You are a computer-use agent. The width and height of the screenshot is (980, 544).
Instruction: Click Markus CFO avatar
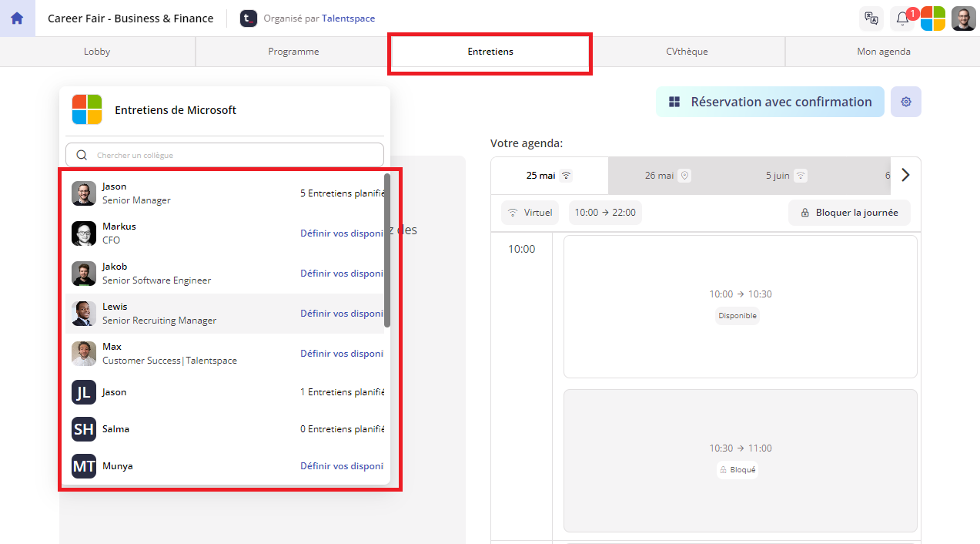[x=84, y=233]
